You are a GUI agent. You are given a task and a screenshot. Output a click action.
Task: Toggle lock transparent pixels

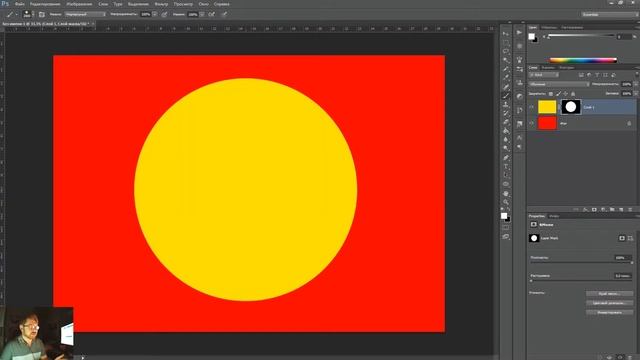coord(551,94)
